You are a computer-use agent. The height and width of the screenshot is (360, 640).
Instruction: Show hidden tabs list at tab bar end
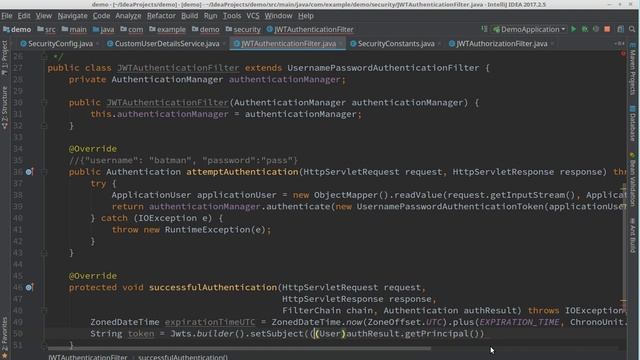(x=619, y=43)
